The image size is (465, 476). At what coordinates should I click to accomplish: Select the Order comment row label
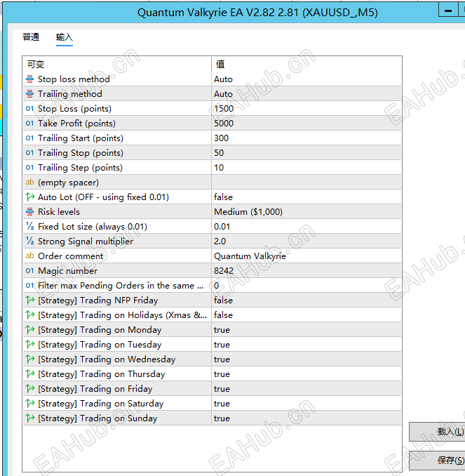(x=70, y=256)
